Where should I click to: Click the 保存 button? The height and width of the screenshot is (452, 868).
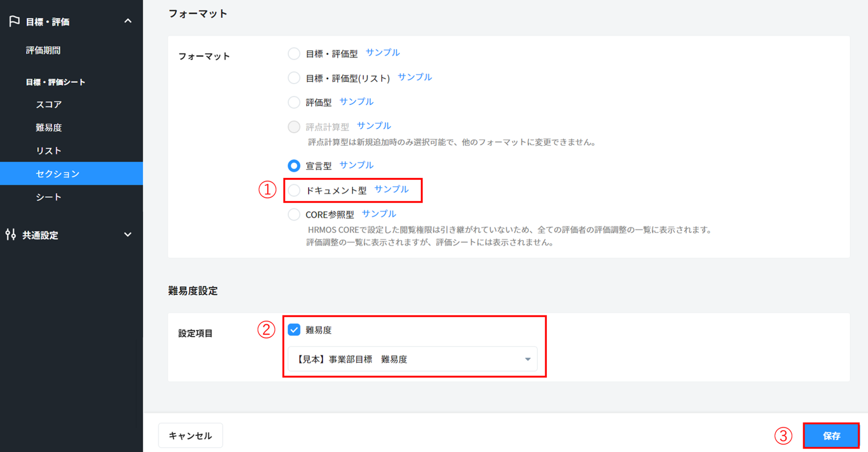(831, 436)
